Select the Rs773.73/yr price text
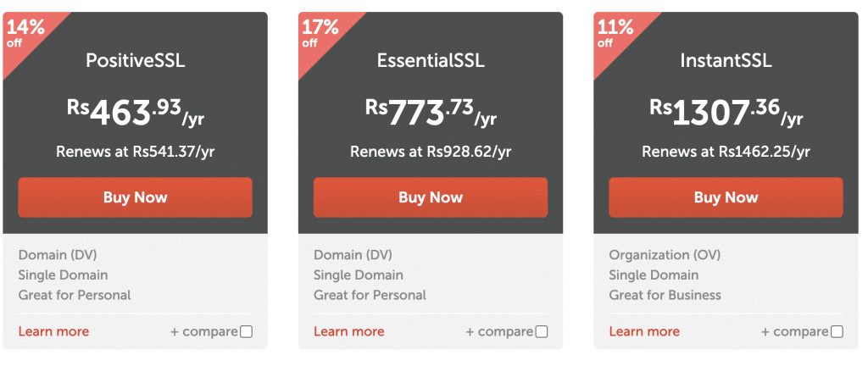 [431, 111]
